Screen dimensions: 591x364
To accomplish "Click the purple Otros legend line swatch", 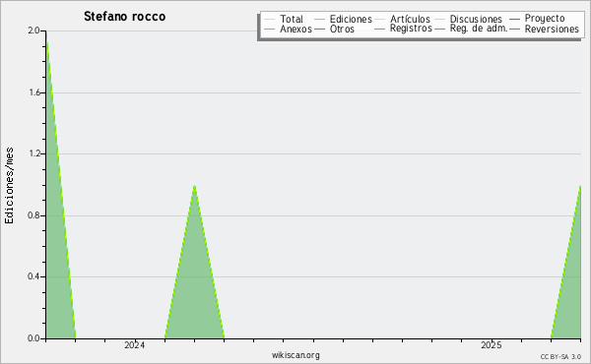I will click(319, 29).
